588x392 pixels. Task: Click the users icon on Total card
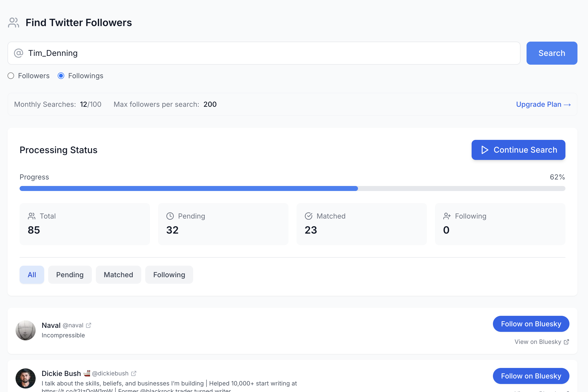pyautogui.click(x=32, y=216)
